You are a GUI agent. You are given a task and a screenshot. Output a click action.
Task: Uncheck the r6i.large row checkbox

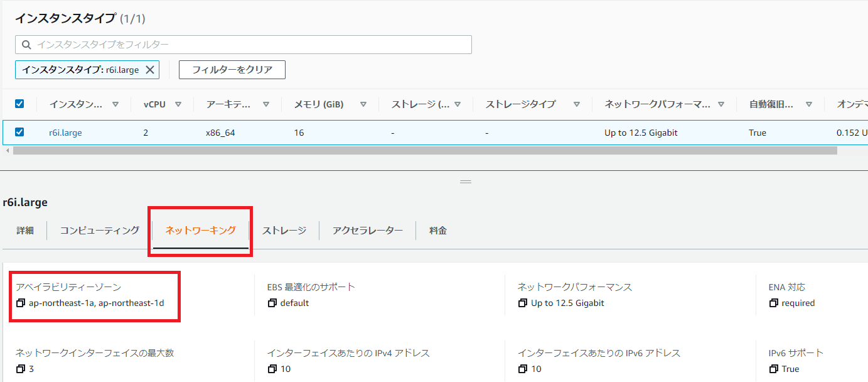coord(19,133)
